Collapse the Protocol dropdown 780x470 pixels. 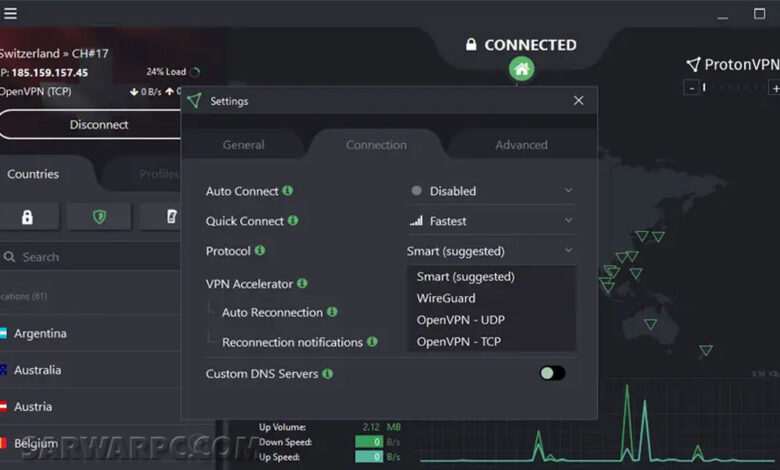click(491, 251)
